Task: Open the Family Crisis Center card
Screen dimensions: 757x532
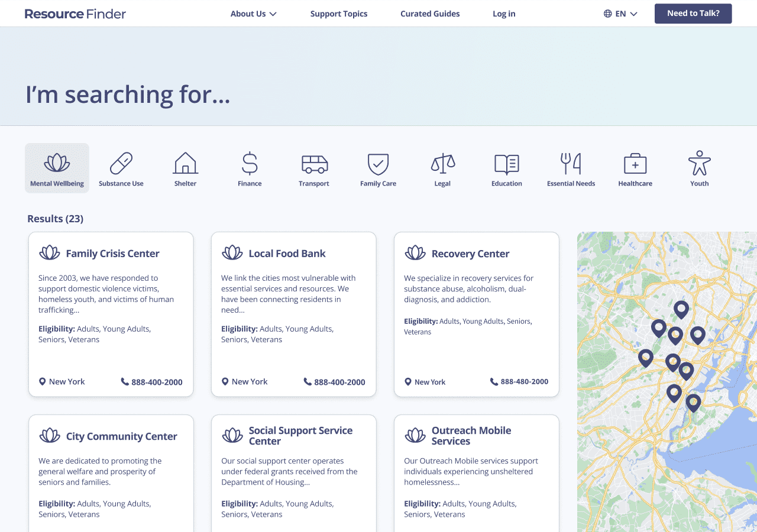Action: point(111,314)
